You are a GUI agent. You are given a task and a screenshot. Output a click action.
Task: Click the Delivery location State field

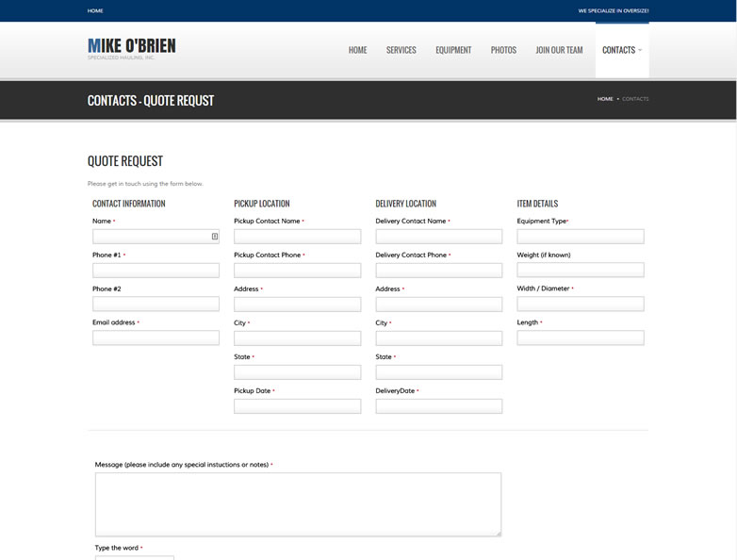[x=438, y=372]
